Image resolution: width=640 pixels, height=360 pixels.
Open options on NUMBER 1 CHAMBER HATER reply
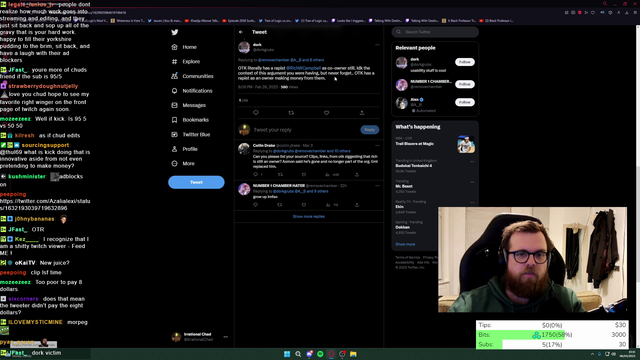377,186
